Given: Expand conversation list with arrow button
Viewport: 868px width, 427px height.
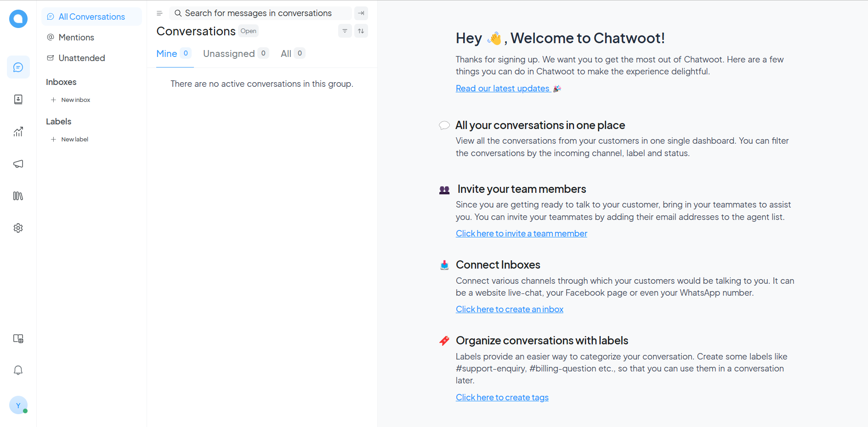Looking at the screenshot, I should 361,13.
